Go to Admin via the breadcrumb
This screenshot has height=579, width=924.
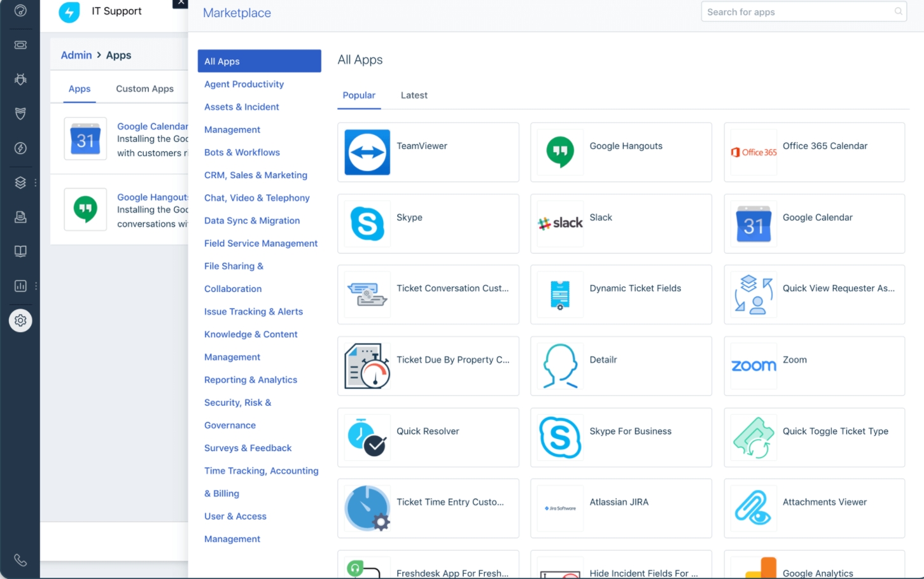click(76, 55)
